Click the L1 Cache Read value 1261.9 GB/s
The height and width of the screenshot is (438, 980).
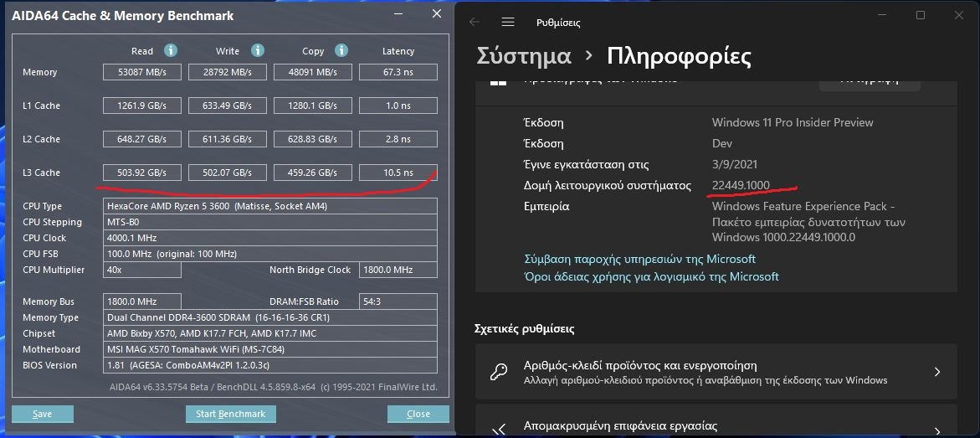[142, 106]
